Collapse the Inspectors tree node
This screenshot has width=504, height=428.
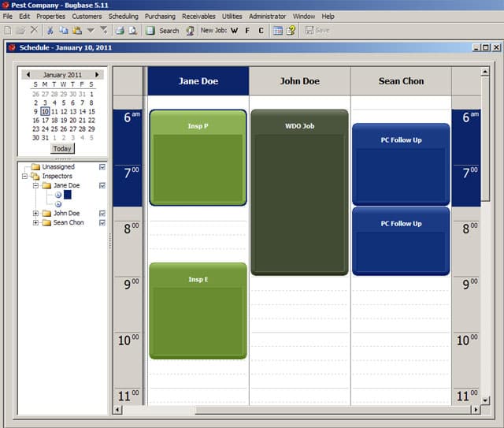[25, 177]
